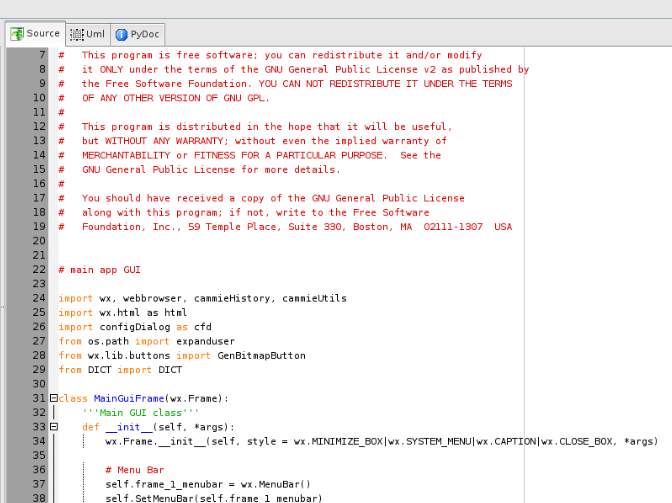Collapse the def __init__ fold marker
The image size is (672, 503).
54,427
